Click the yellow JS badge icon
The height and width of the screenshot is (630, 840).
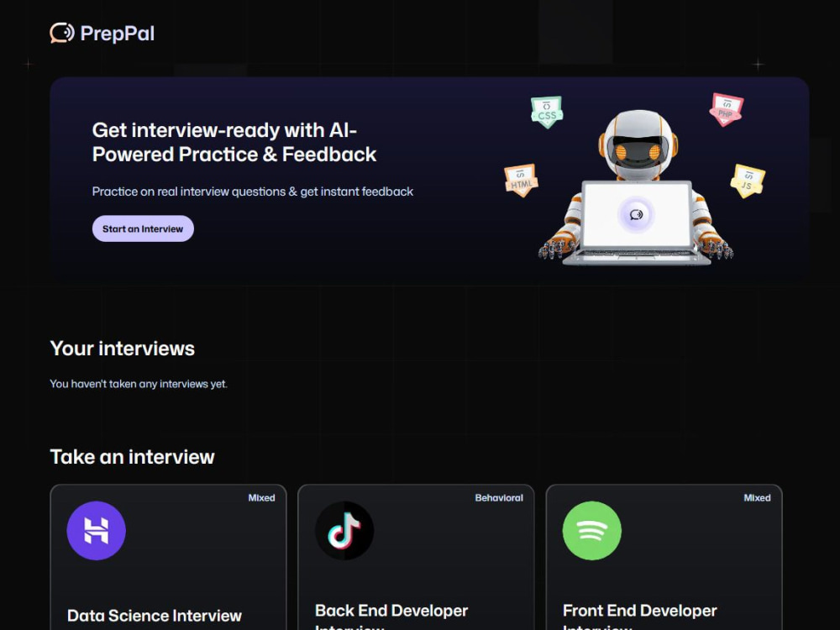[748, 181]
